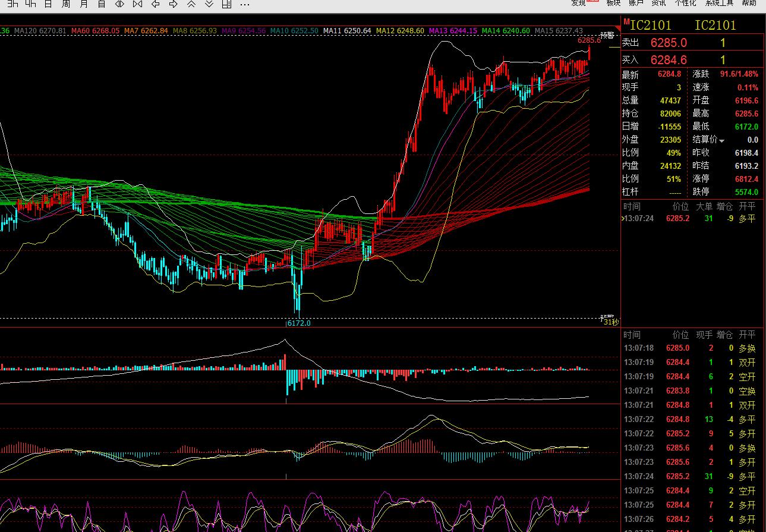Move chart right with the right arrow
The height and width of the screenshot is (532, 766).
[x=174, y=4]
